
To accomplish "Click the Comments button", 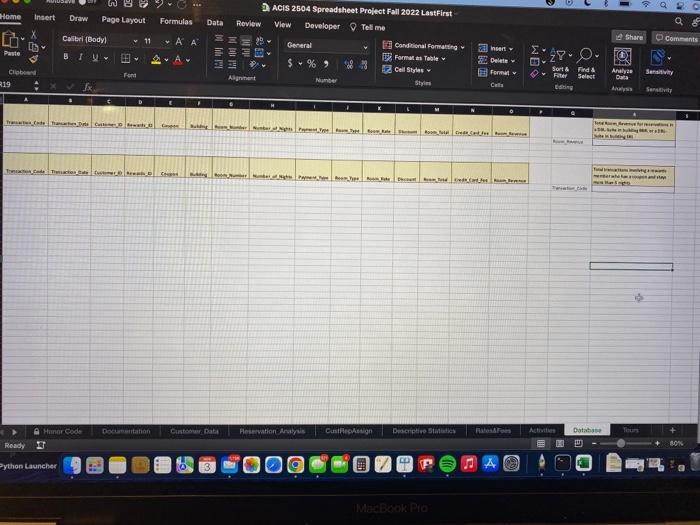I will pyautogui.click(x=676, y=38).
